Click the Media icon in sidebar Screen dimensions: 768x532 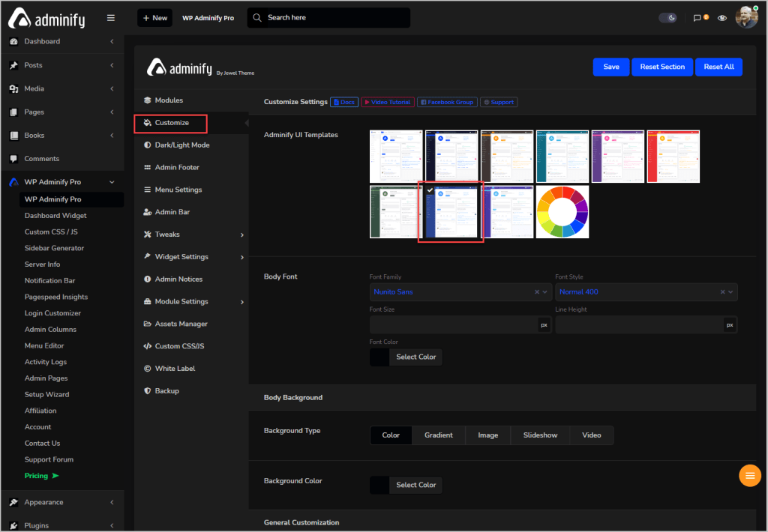(13, 88)
